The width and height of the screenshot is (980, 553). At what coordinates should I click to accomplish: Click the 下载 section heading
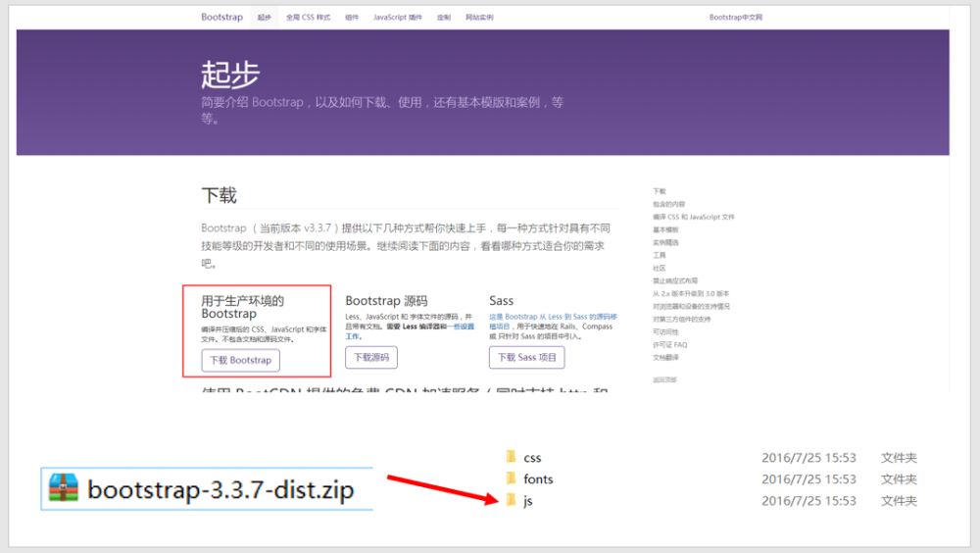(x=219, y=195)
